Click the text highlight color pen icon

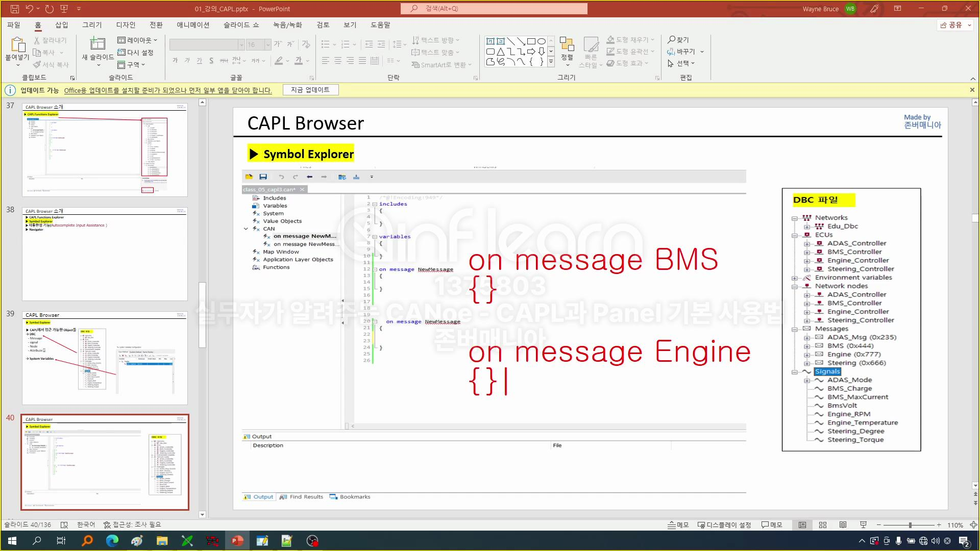(279, 61)
